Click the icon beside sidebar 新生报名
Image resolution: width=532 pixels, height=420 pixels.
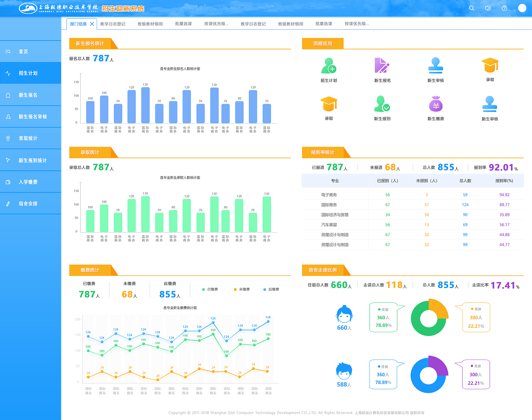click(x=8, y=95)
